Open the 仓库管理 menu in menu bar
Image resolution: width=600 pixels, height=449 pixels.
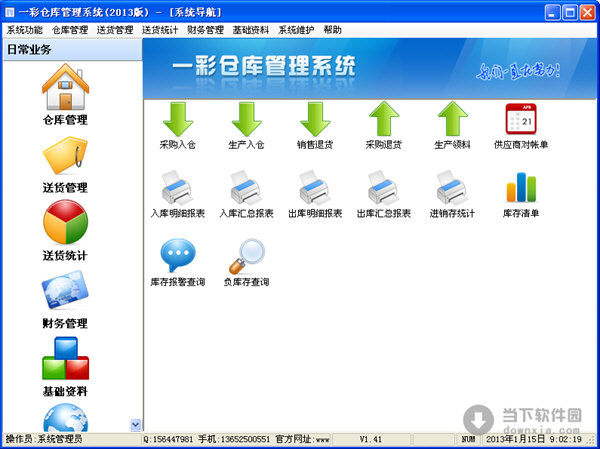pyautogui.click(x=70, y=30)
